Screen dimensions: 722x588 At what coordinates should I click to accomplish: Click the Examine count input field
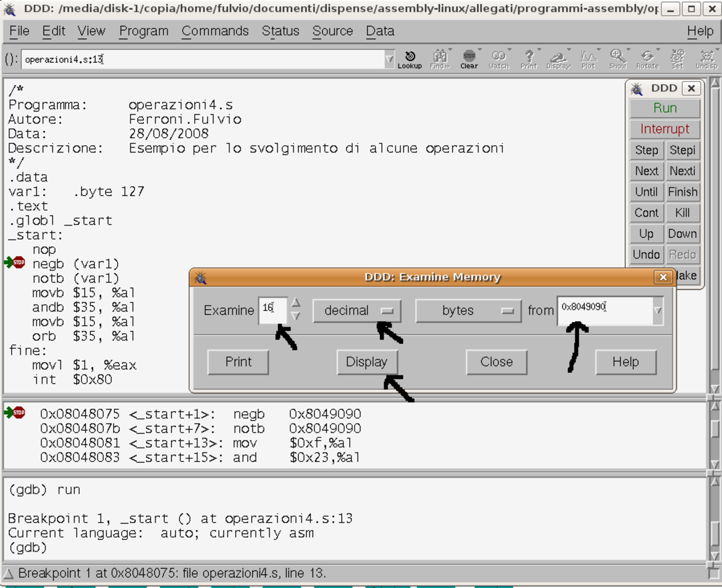click(273, 310)
